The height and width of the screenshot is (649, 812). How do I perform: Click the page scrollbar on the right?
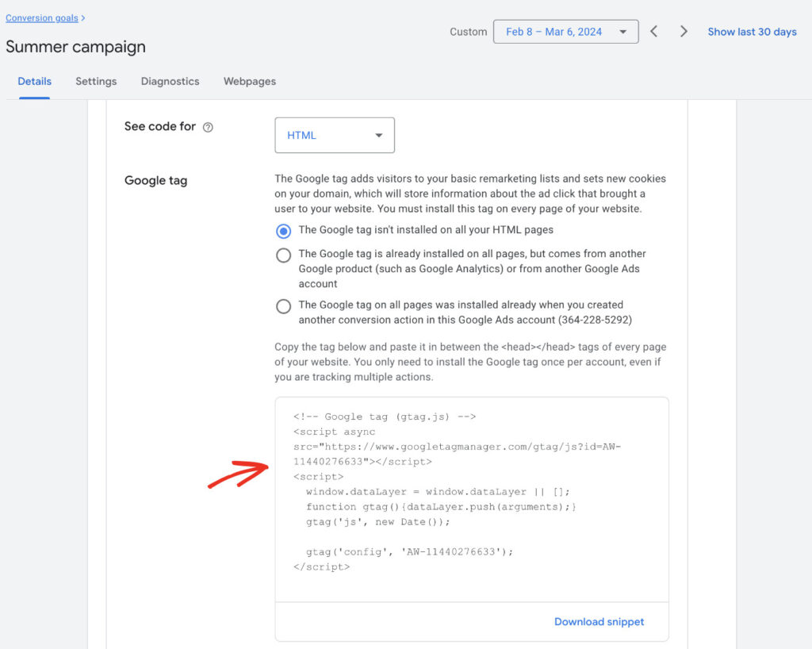point(807,317)
